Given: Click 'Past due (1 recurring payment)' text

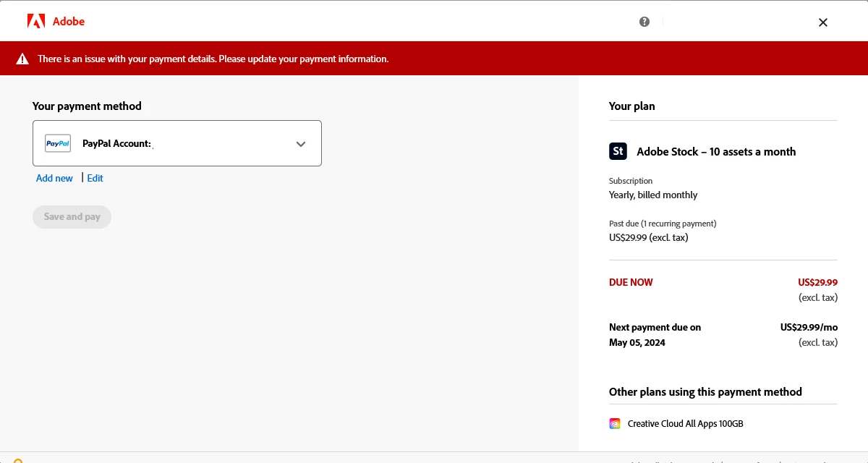Looking at the screenshot, I should click(663, 224).
